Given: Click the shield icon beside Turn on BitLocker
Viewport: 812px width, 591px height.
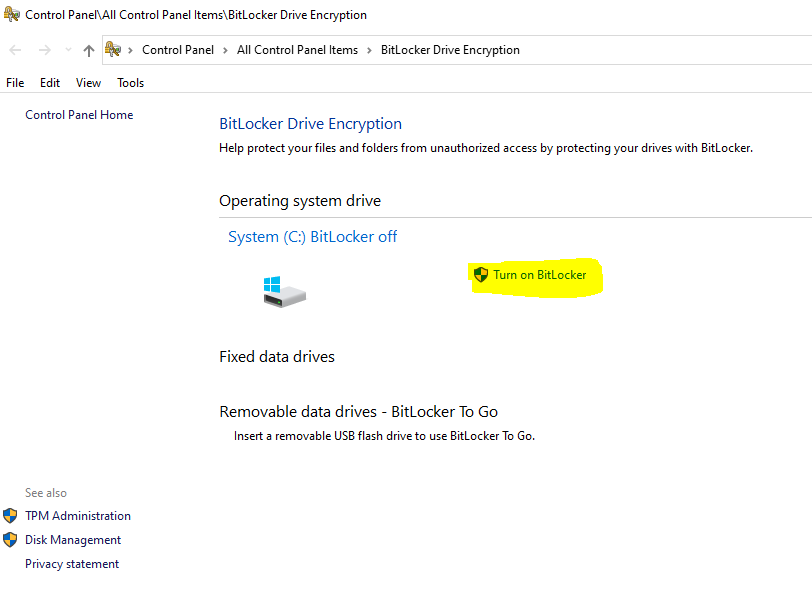Looking at the screenshot, I should [x=481, y=275].
